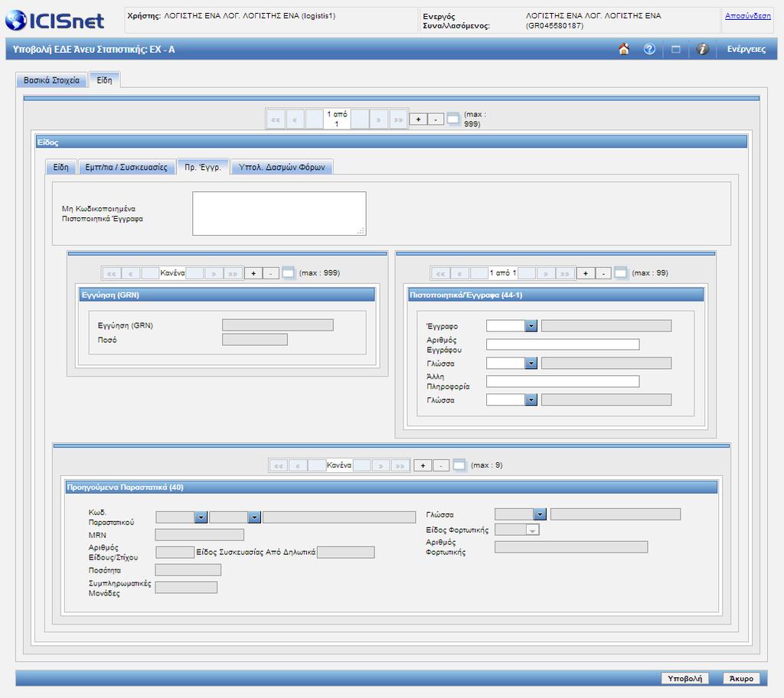Screen dimensions: 784x698
Task: Toggle the checkbox next to (max : 9)
Action: click(x=459, y=465)
